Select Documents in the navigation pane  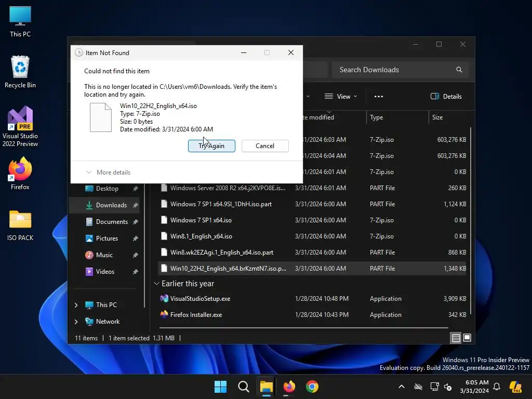104,221
